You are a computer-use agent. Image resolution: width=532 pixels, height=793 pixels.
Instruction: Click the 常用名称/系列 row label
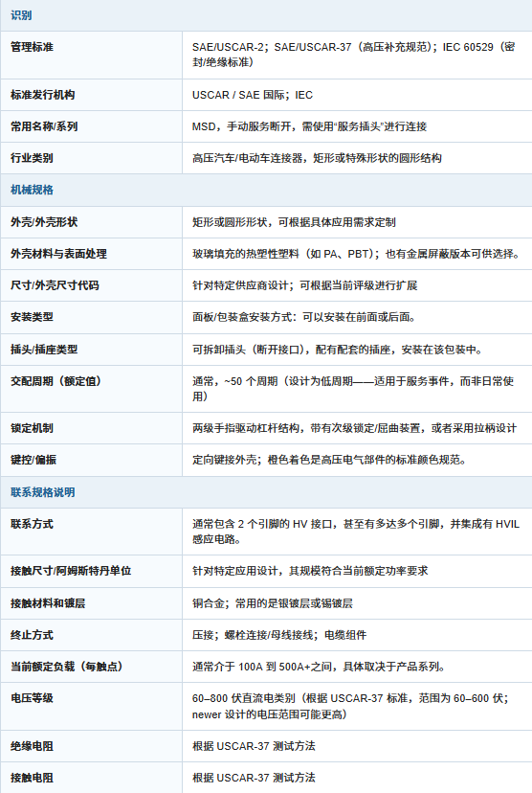(x=44, y=126)
